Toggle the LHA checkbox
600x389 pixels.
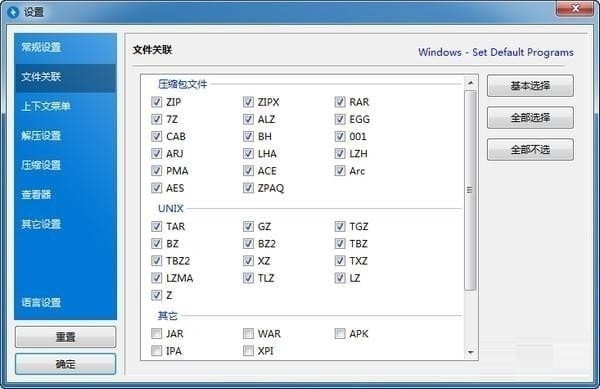248,154
